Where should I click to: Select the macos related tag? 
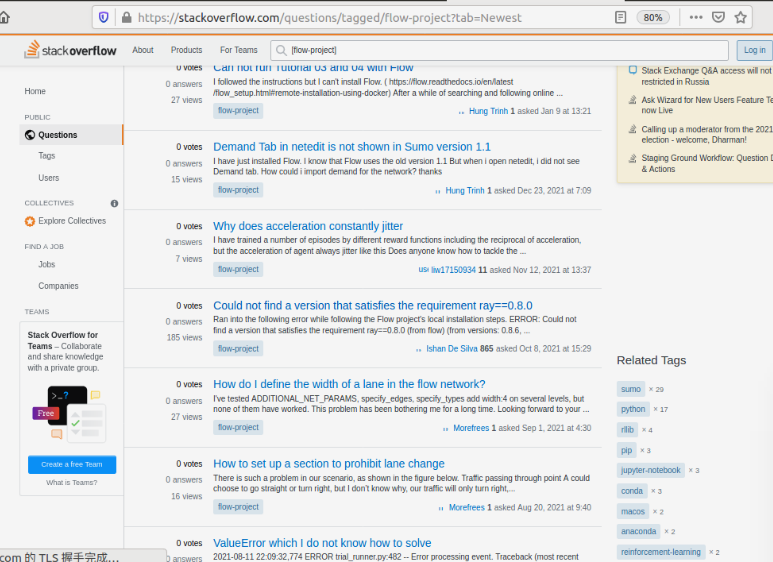632,512
